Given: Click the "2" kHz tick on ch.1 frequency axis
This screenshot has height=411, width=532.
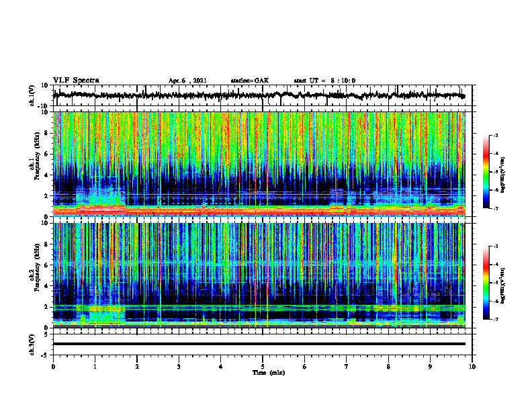Looking at the screenshot, I should point(46,196).
